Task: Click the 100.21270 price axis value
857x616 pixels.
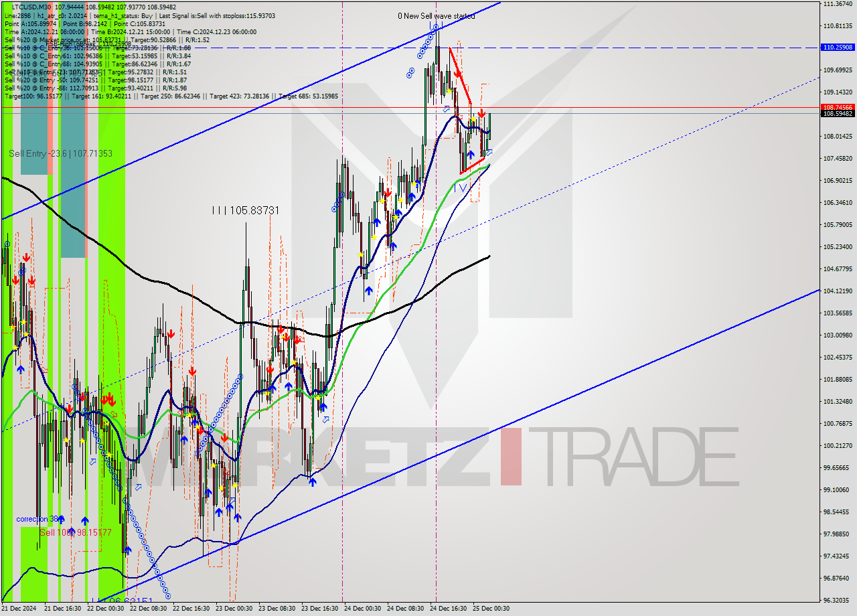Action: pos(837,446)
